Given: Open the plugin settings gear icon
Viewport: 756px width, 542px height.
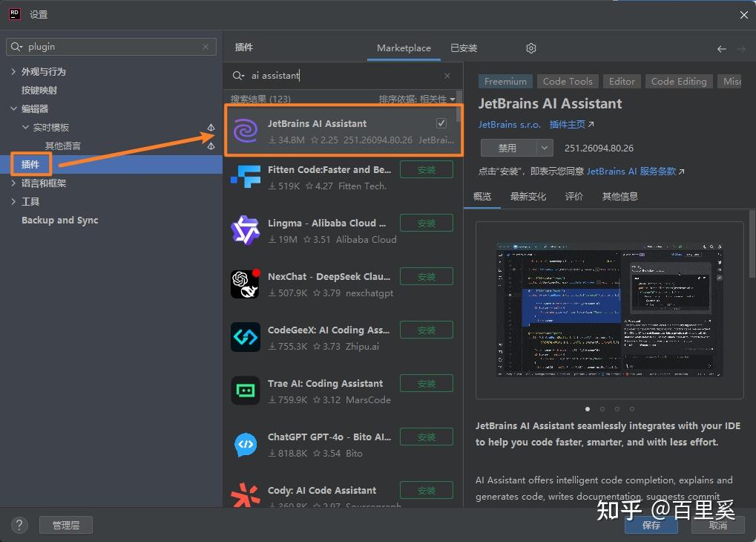Looking at the screenshot, I should [531, 48].
